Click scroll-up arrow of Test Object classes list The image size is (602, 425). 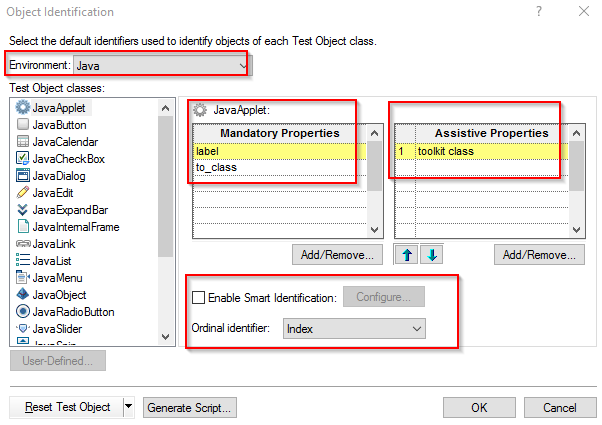pyautogui.click(x=165, y=108)
